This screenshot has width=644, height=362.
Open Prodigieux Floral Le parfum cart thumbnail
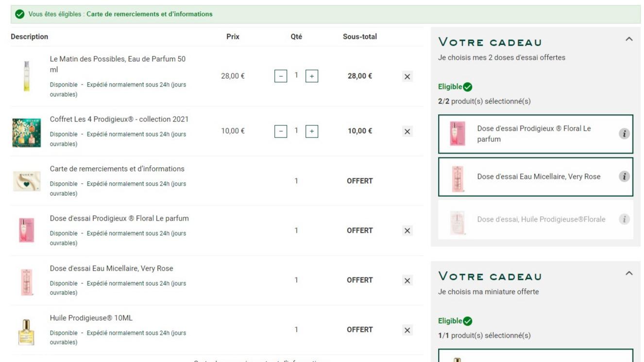coord(26,230)
